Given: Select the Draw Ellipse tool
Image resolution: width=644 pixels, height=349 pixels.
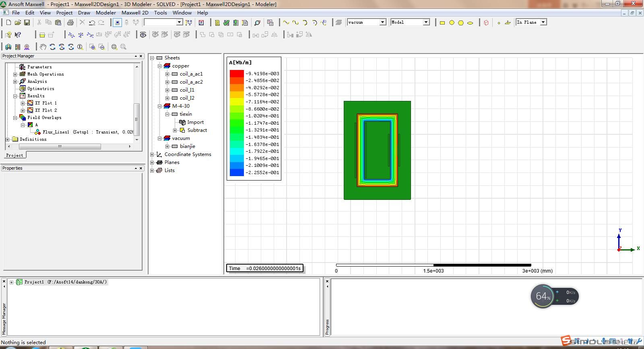Looking at the screenshot, I should coord(470,23).
